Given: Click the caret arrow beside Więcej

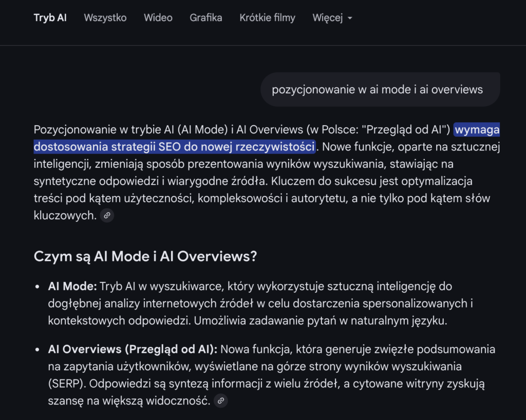Looking at the screenshot, I should [350, 18].
